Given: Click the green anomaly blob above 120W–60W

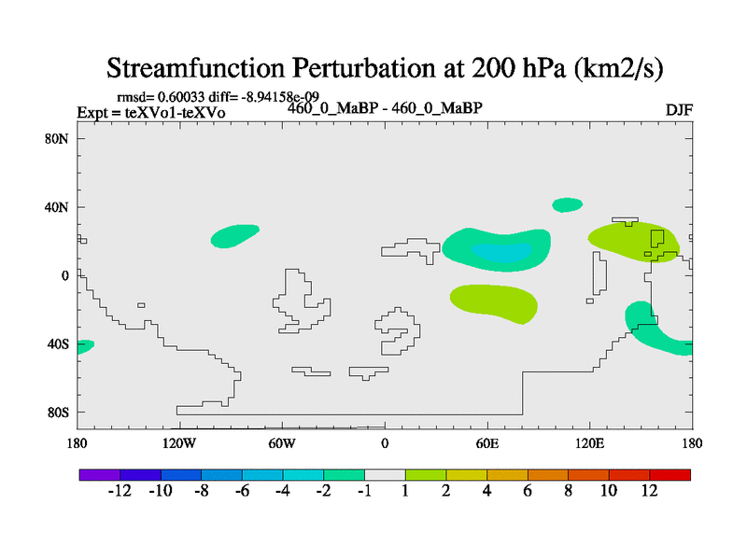Looking at the screenshot, I should 234,236.
